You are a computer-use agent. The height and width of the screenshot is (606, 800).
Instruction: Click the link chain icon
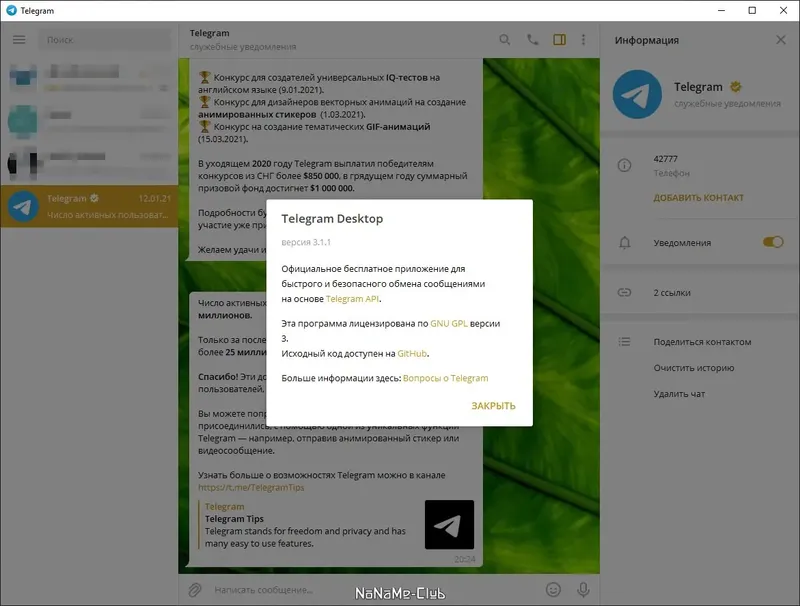[x=624, y=292]
